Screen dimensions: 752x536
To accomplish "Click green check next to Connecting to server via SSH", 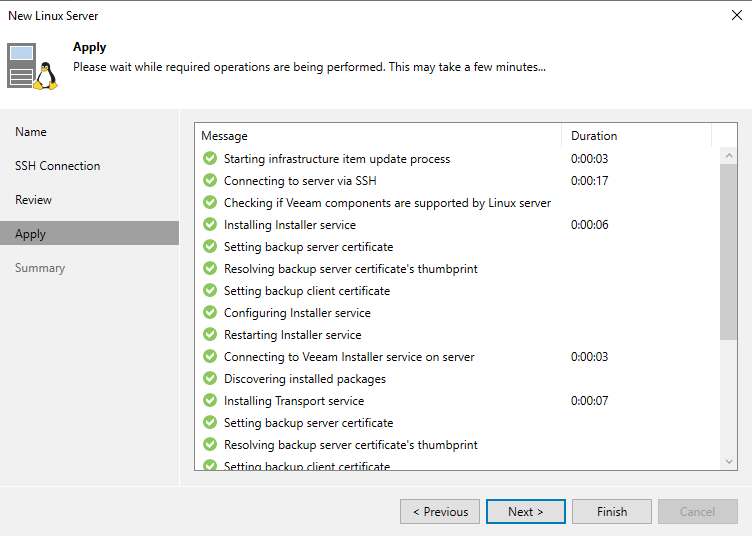I will coord(210,181).
